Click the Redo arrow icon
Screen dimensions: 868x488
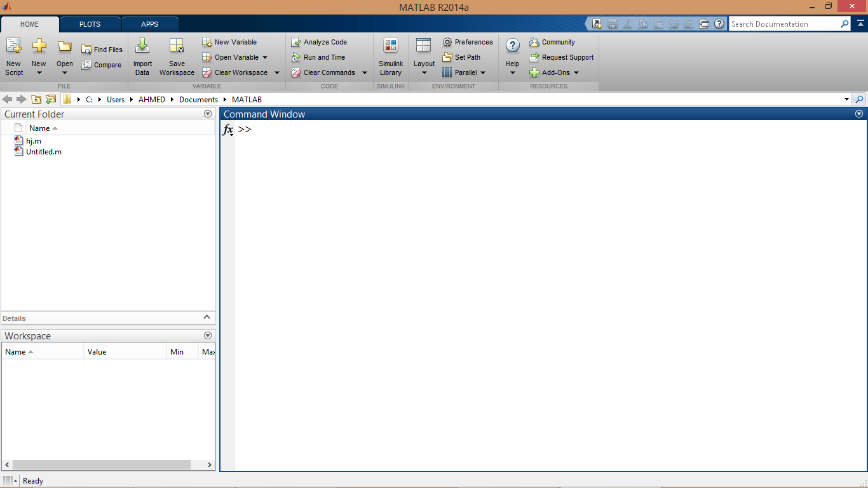click(x=689, y=24)
